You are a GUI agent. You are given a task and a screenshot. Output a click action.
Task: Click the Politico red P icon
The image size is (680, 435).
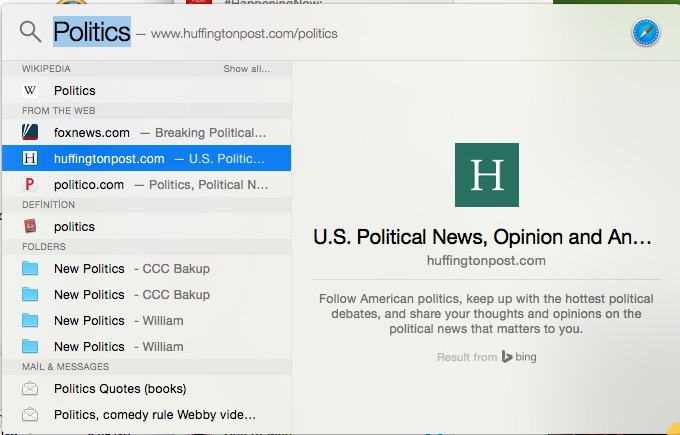(x=30, y=184)
